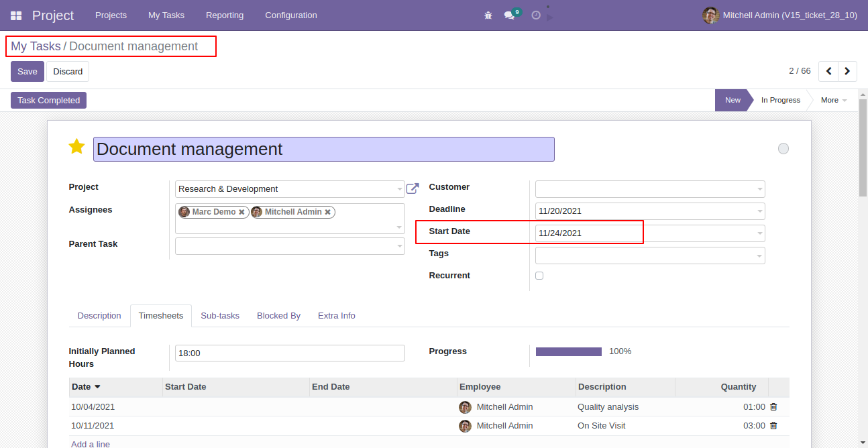Open Research & Development project external link
Viewport: 868px width, 448px height.
coord(413,189)
